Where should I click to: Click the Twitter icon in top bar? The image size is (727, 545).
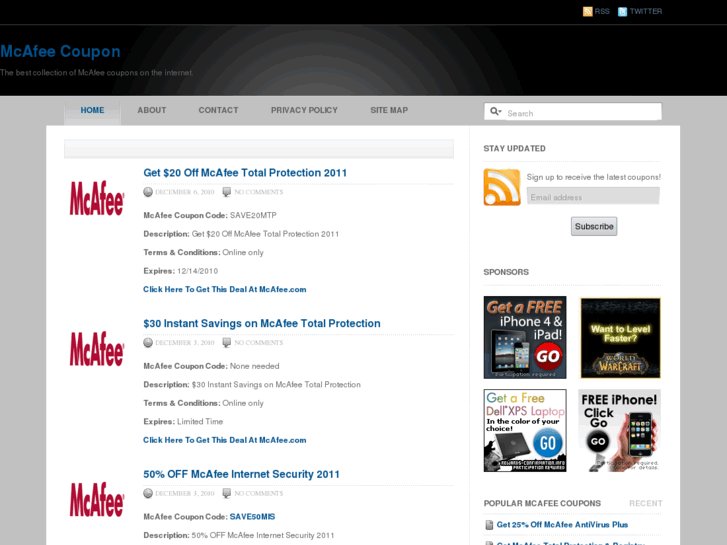click(623, 12)
